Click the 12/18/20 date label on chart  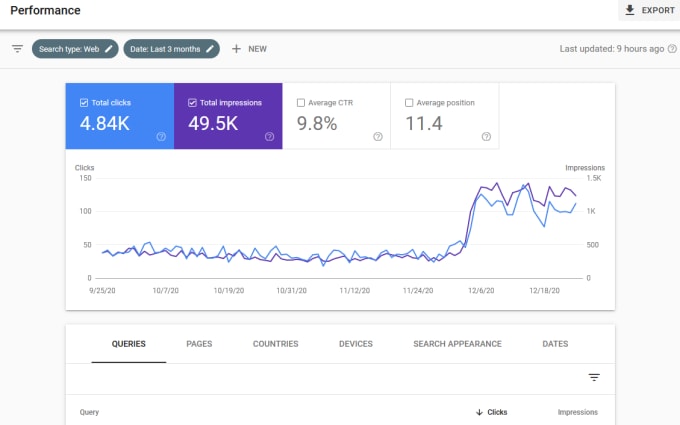pyautogui.click(x=544, y=291)
